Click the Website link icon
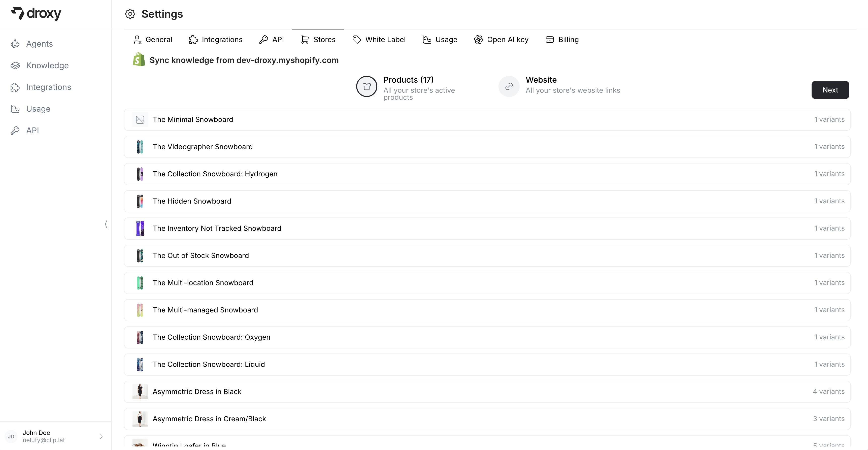Screen dimensions: 868x450 (x=509, y=86)
